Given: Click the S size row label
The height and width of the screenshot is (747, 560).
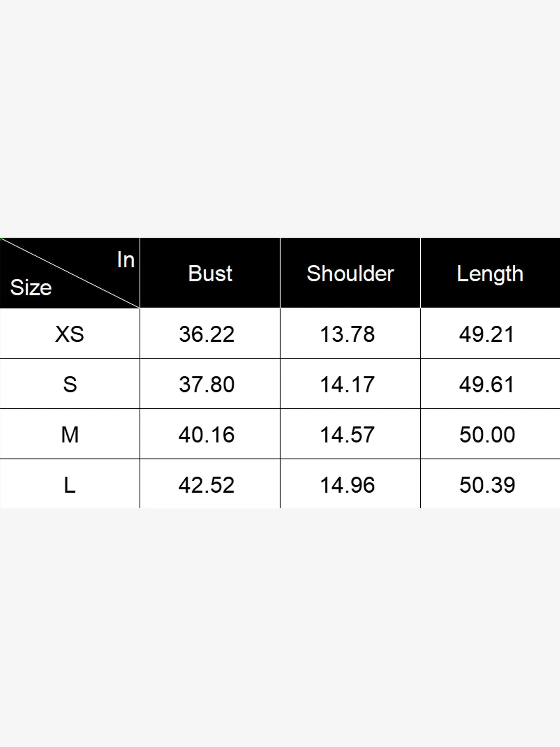Looking at the screenshot, I should (x=70, y=384).
